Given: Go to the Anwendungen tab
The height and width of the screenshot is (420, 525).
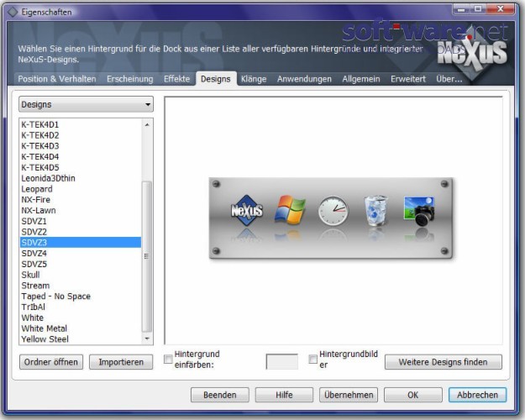Looking at the screenshot, I should (304, 79).
